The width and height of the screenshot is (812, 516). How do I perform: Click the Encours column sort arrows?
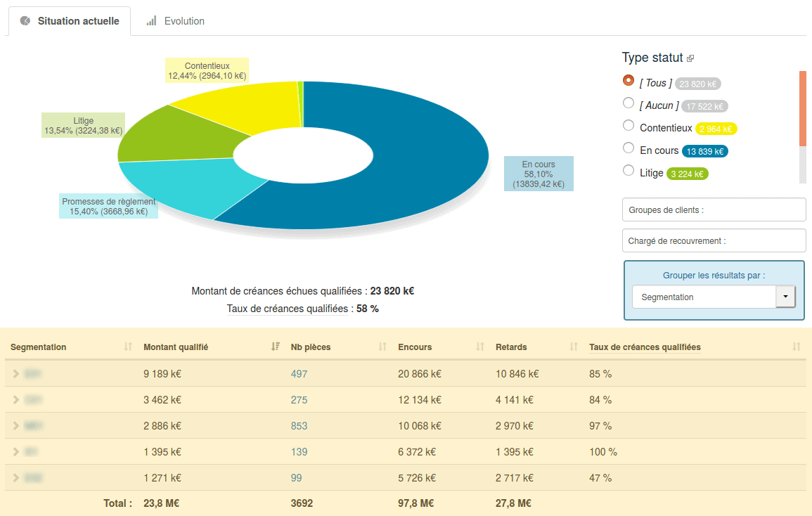pyautogui.click(x=481, y=347)
